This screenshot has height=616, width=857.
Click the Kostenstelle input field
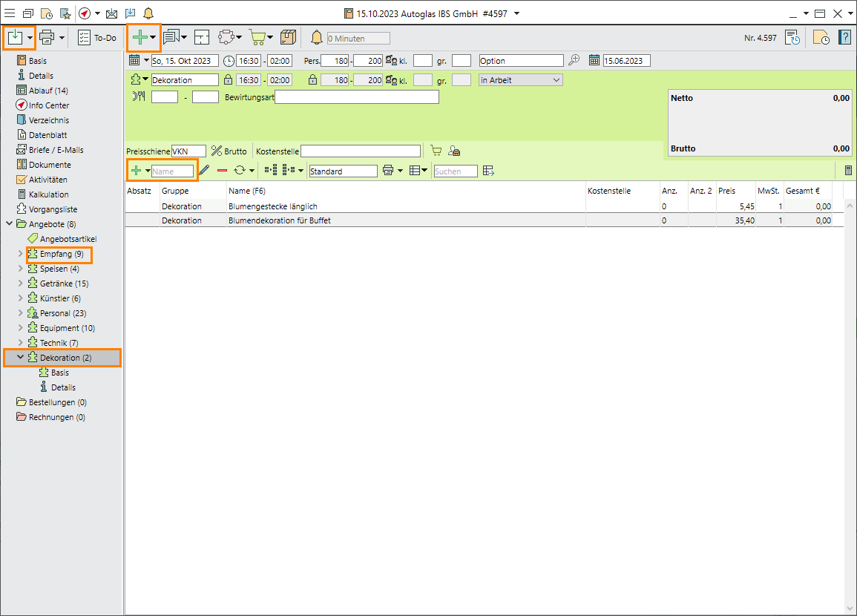point(360,151)
